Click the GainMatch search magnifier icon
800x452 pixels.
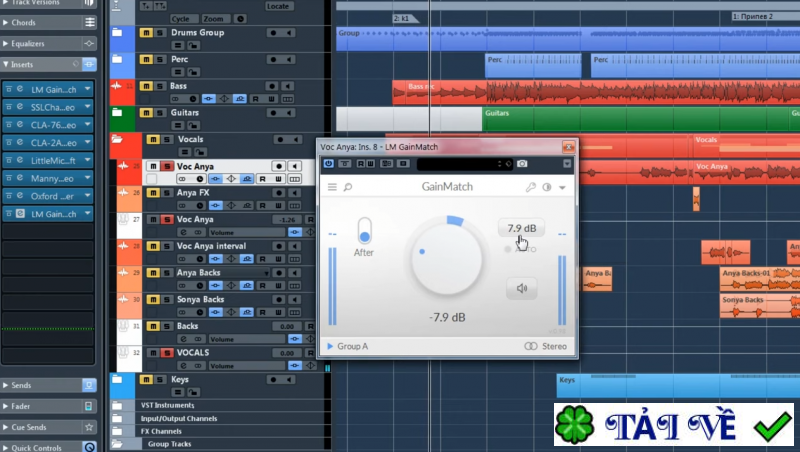[347, 187]
